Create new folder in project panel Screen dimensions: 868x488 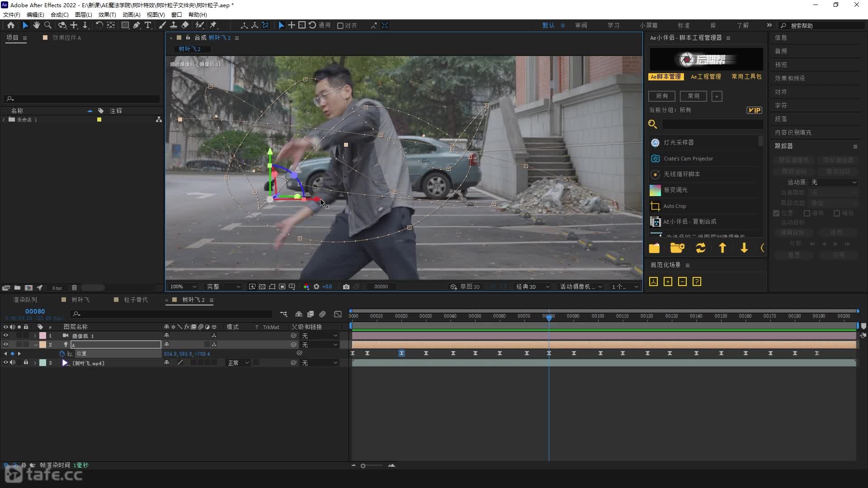pos(17,288)
